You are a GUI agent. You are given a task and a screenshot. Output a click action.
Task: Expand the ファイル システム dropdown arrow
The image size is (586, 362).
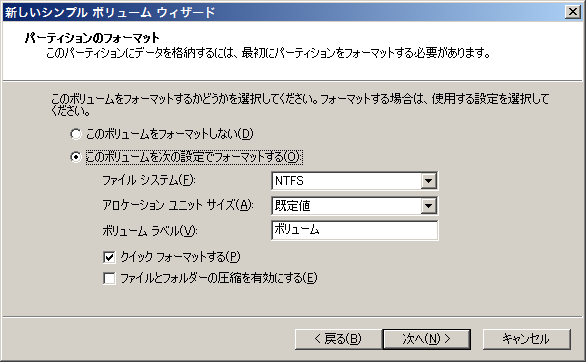coord(428,181)
